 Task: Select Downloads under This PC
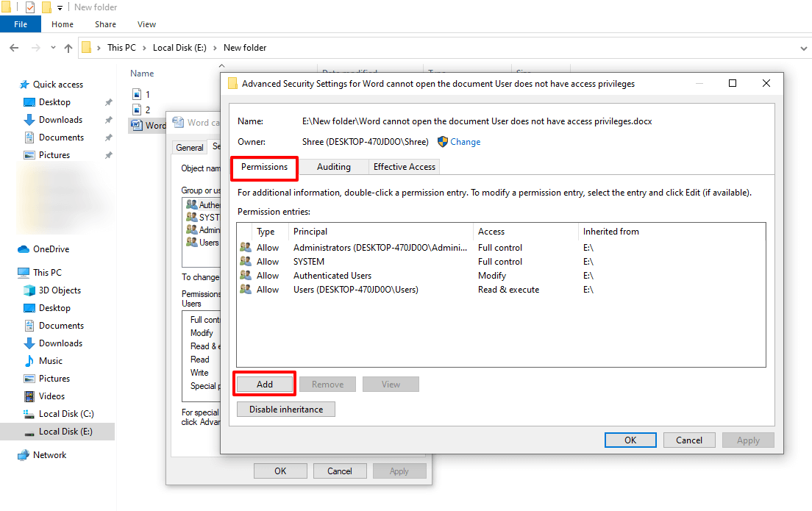[x=60, y=343]
